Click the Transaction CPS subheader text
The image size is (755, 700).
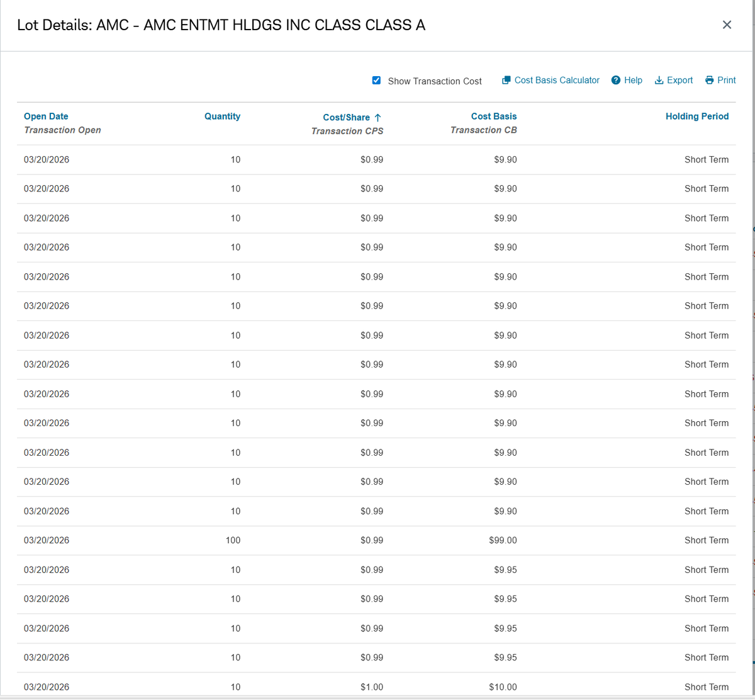click(x=347, y=131)
